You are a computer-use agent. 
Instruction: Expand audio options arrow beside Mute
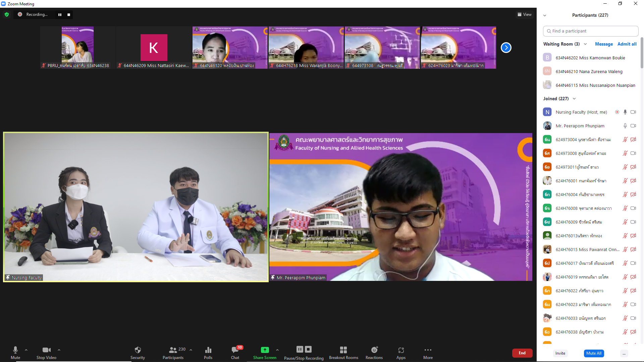[26, 350]
